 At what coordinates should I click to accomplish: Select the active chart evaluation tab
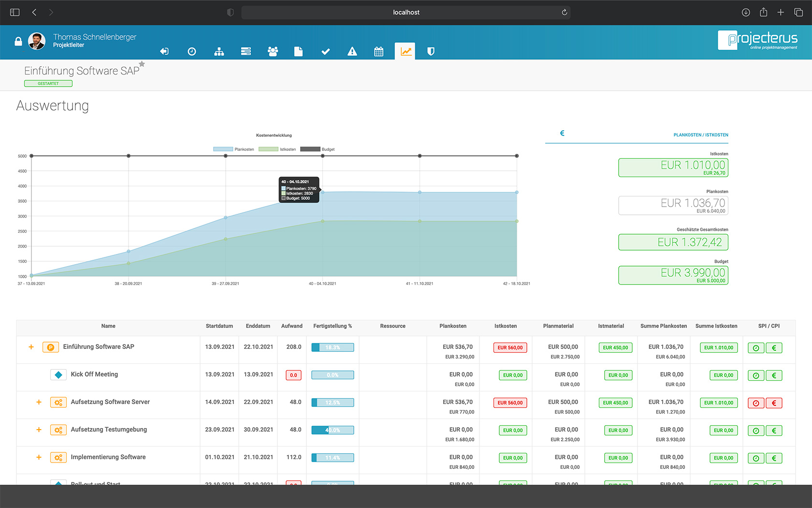click(405, 51)
